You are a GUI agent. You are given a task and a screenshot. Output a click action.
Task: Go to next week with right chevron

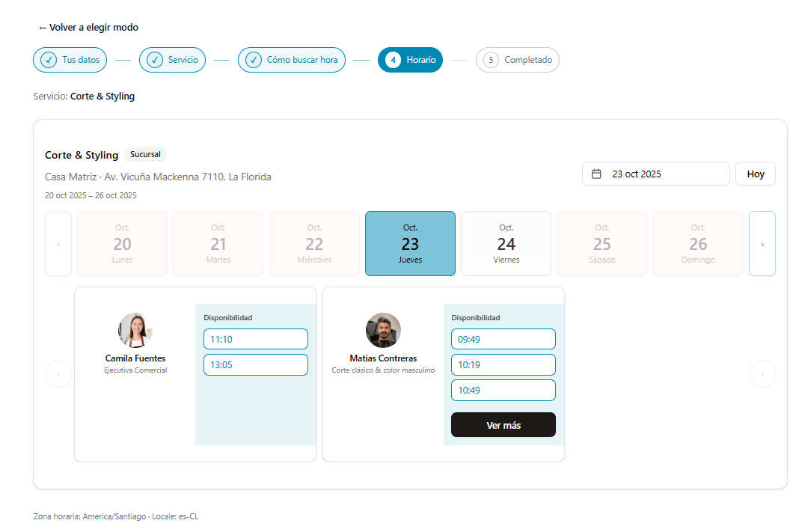pos(762,244)
